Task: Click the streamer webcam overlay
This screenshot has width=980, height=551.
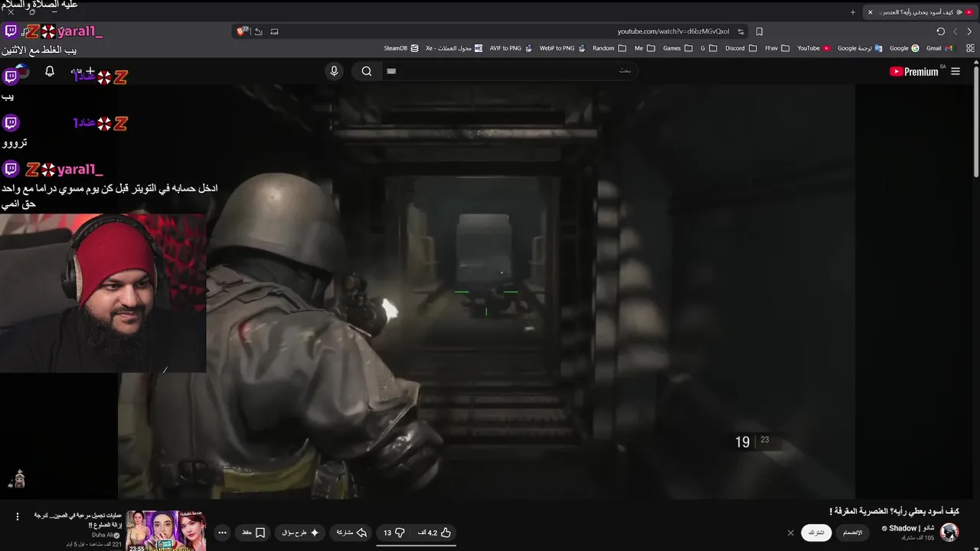Action: [x=103, y=293]
